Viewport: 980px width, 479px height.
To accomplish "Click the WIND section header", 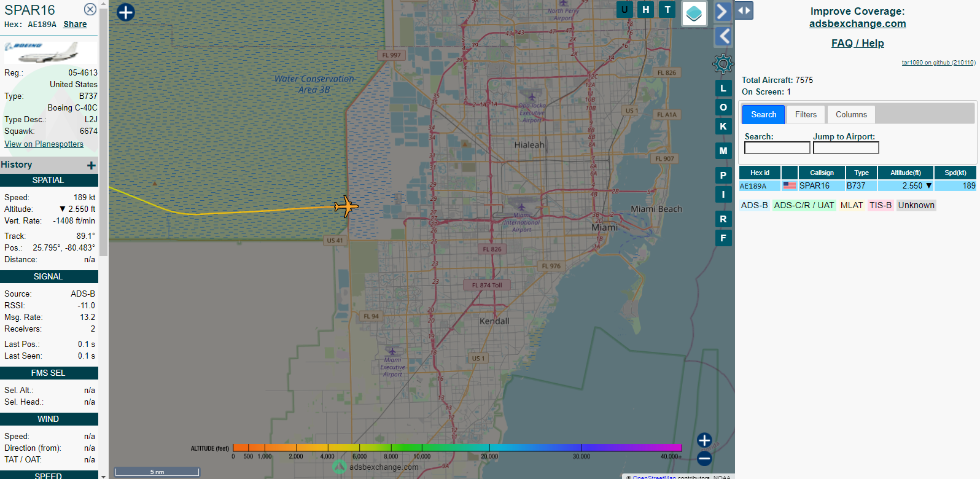I will [x=49, y=419].
